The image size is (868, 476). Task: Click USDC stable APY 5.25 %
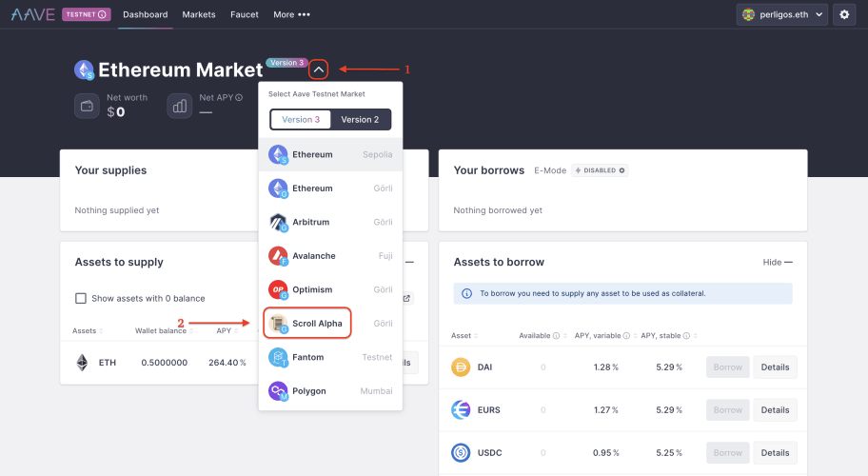669,453
